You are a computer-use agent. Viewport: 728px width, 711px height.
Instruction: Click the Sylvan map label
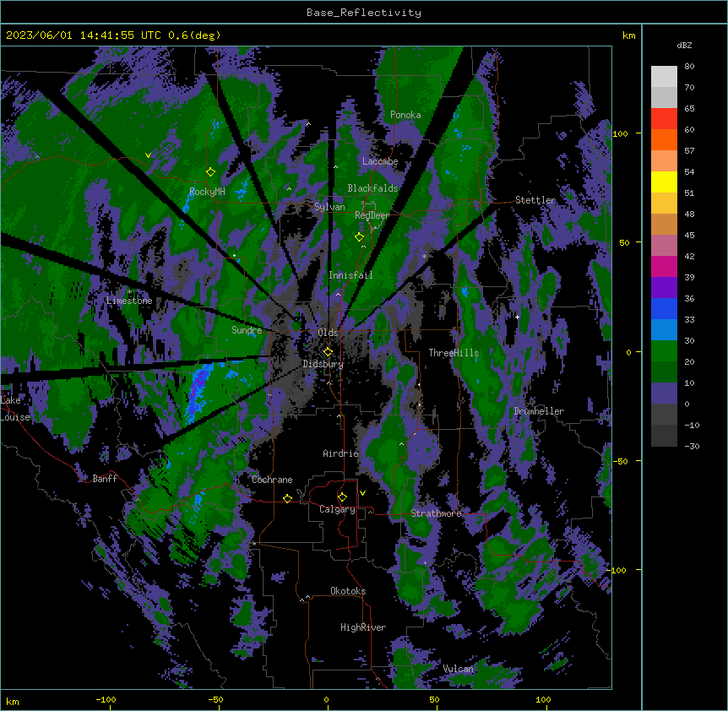pyautogui.click(x=329, y=207)
